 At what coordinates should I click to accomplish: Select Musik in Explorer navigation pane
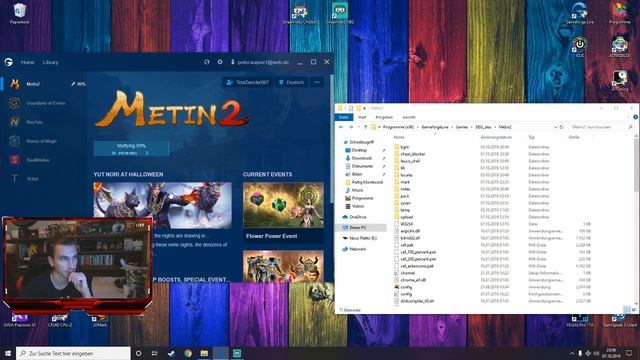click(x=357, y=190)
